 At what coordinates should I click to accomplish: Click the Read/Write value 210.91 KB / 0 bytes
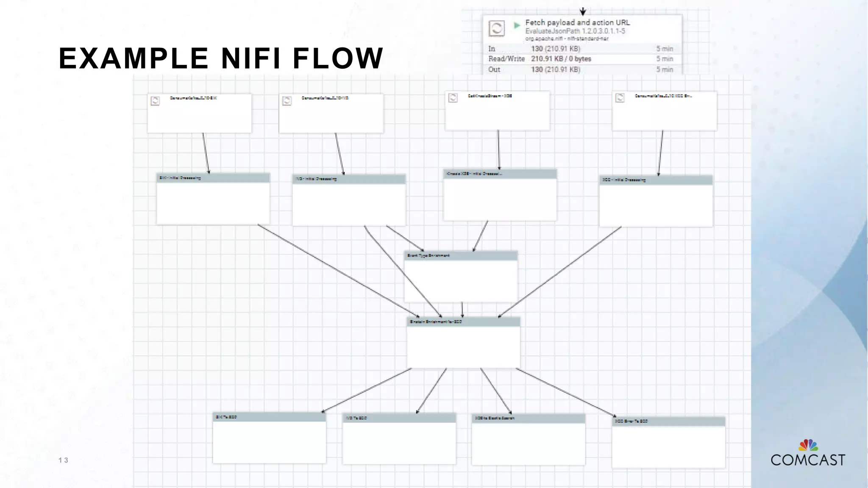point(561,59)
